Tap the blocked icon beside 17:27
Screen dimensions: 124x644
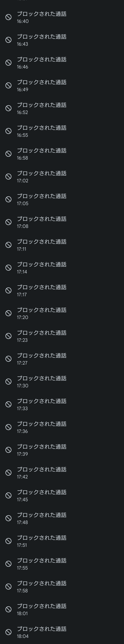click(8, 358)
